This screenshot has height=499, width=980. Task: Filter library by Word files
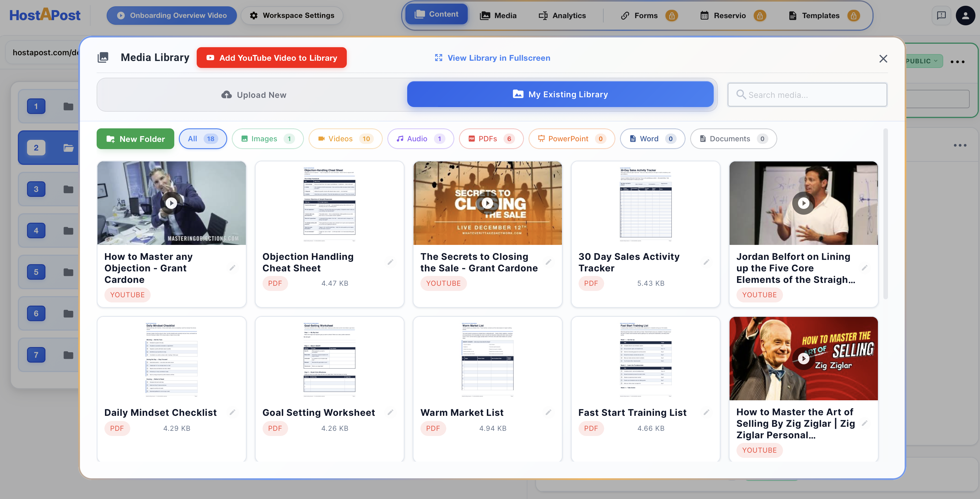click(x=652, y=138)
